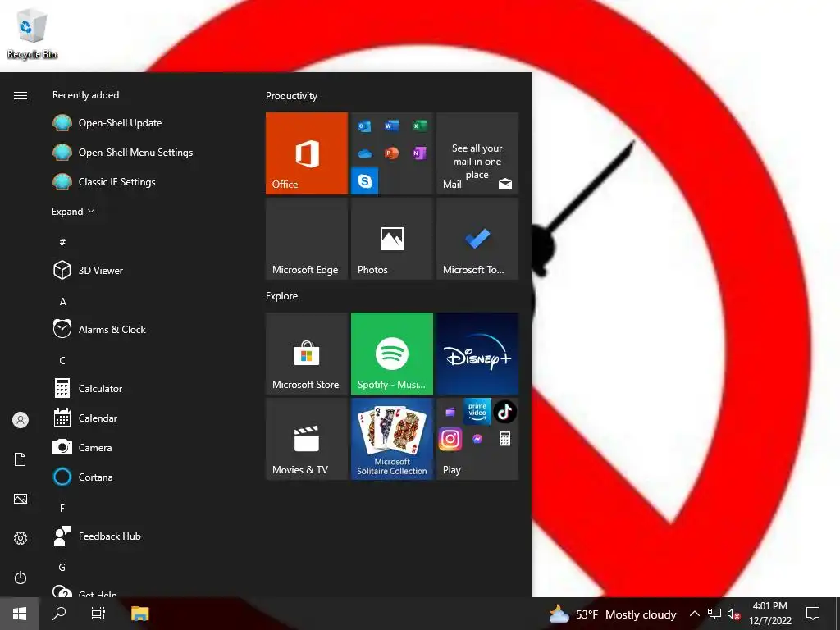This screenshot has height=630, width=840.
Task: Open the clock showing 4:01 PM
Action: (x=769, y=614)
